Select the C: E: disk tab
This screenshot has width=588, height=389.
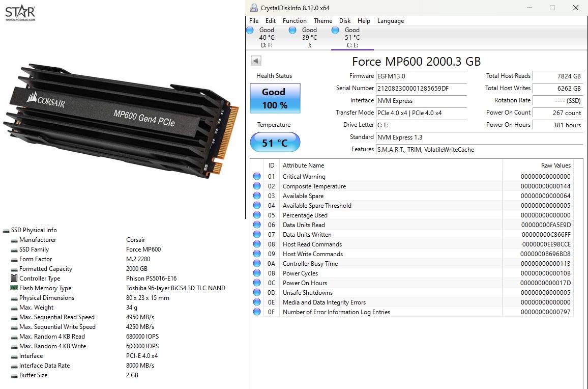352,38
